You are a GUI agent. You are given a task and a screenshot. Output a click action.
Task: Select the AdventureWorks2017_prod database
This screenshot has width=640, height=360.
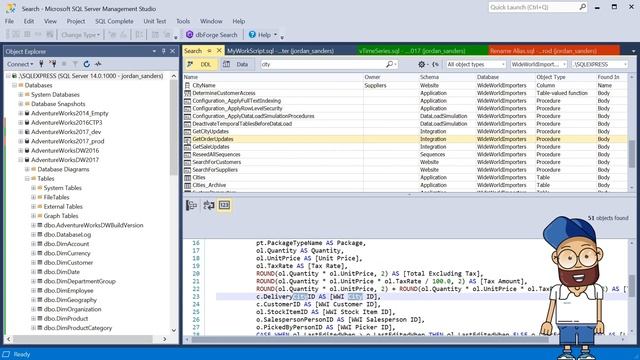pos(68,141)
